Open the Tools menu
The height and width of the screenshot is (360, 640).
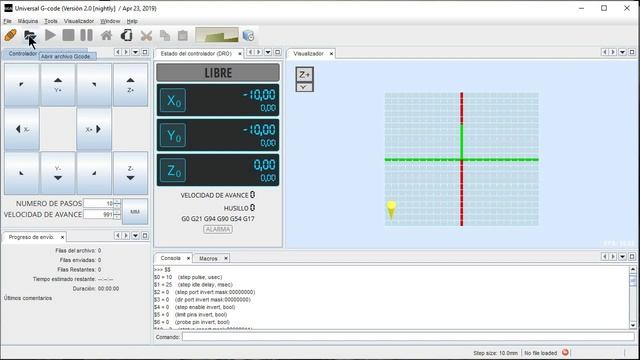pos(51,21)
